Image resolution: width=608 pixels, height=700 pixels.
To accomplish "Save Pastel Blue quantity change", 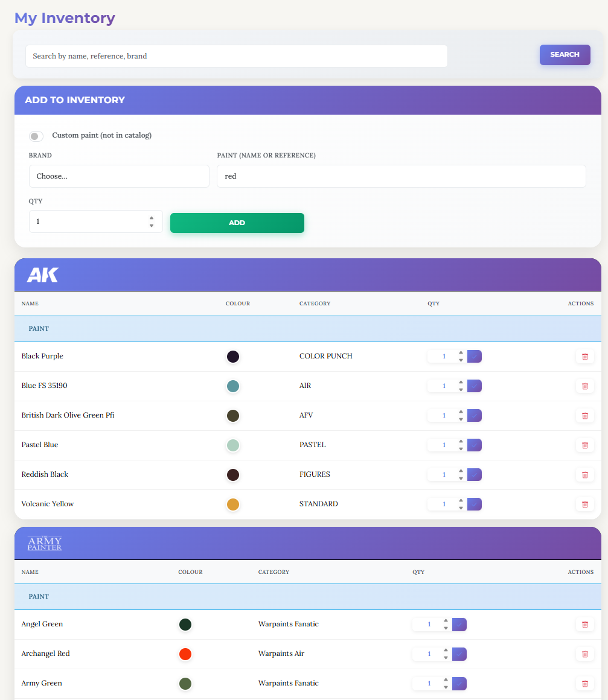I will [x=475, y=445].
